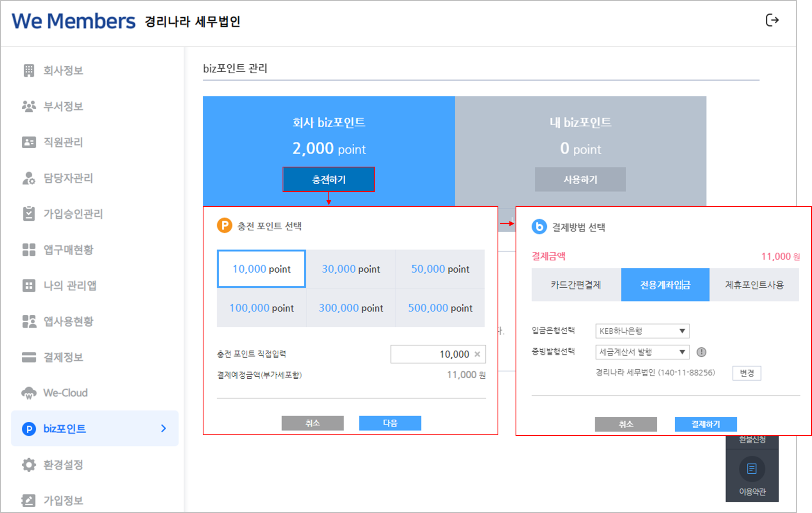Expand the 세금계산서 발행 dropdown
The height and width of the screenshot is (513, 812).
(x=642, y=352)
